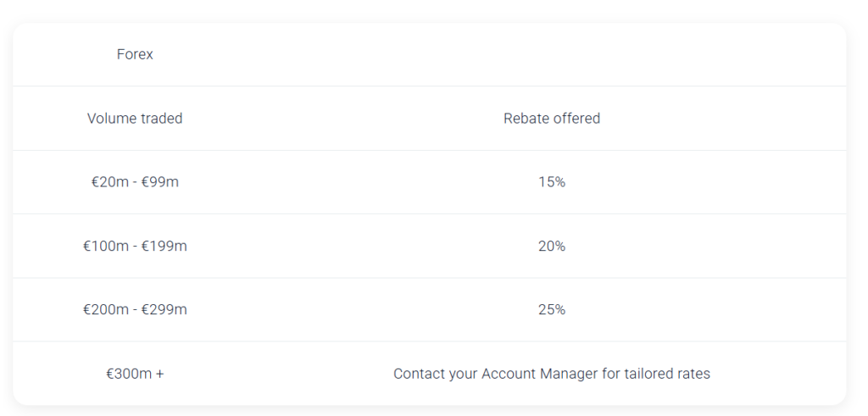Viewport: 868px width, 416px height.
Task: Click the €199m upper limit figure
Action: point(164,246)
